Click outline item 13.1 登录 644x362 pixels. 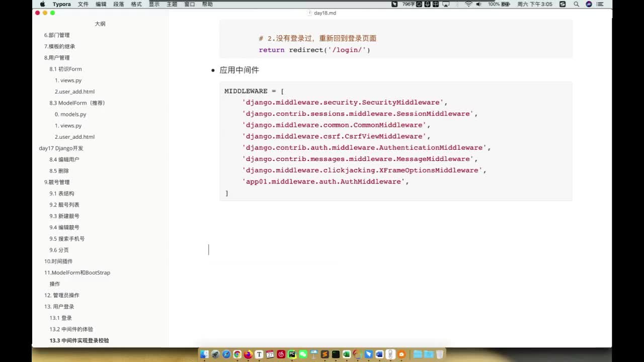tap(60, 318)
